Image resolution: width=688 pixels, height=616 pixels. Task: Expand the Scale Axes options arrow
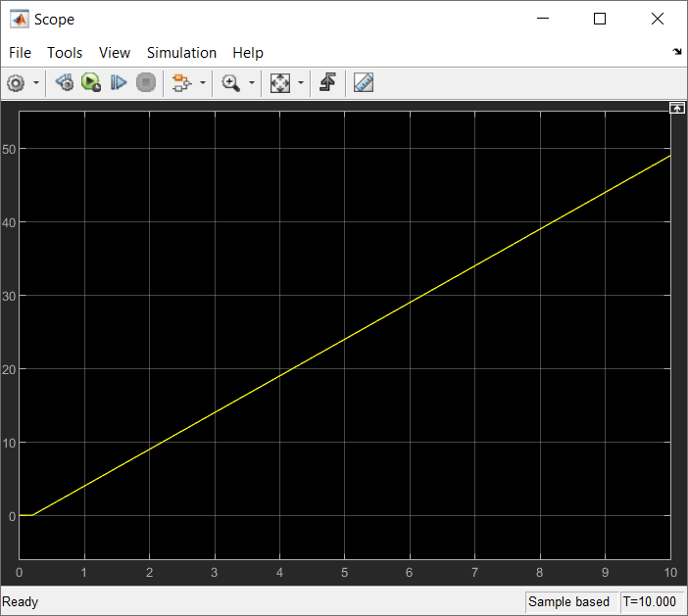pyautogui.click(x=301, y=83)
